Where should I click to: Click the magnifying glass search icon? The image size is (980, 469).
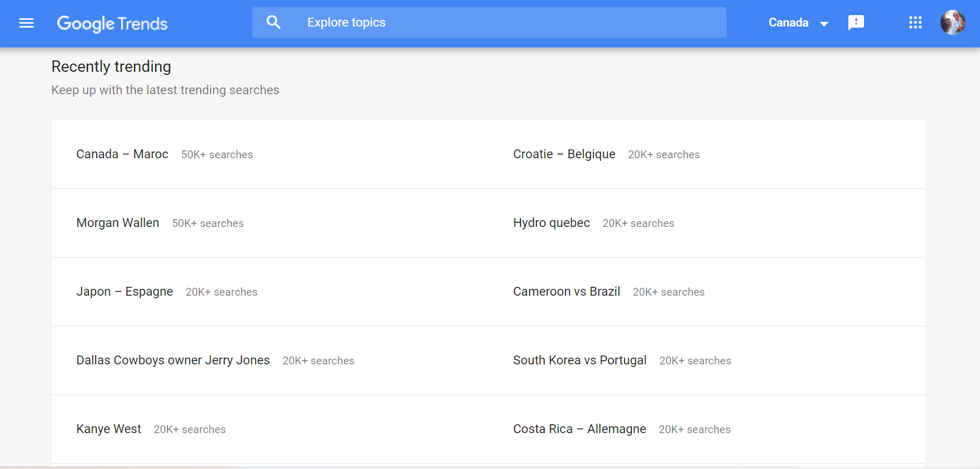pos(273,22)
